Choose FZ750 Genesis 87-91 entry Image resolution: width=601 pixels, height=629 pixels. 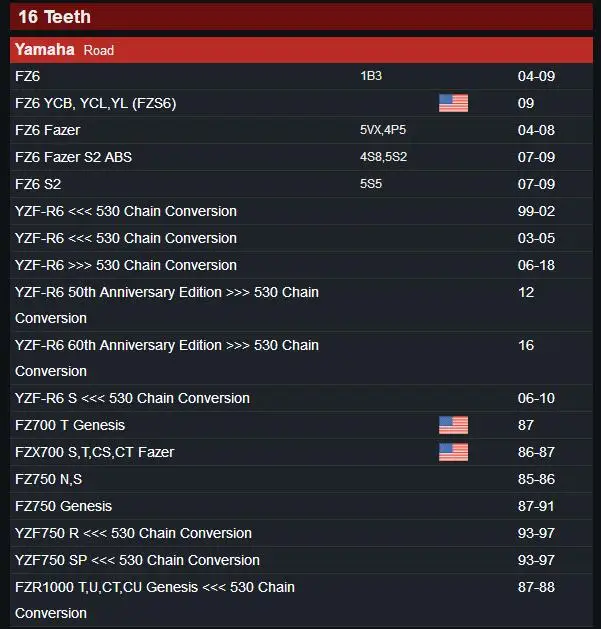tap(301, 506)
